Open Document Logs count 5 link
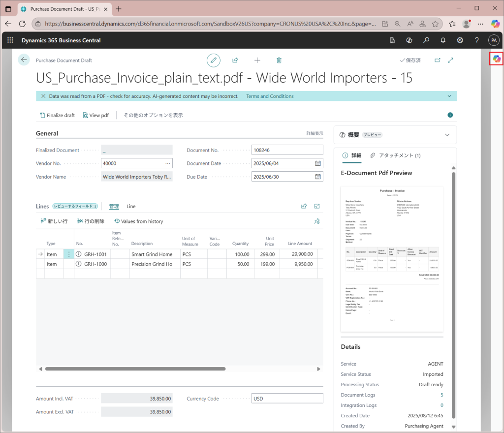 [x=441, y=395]
